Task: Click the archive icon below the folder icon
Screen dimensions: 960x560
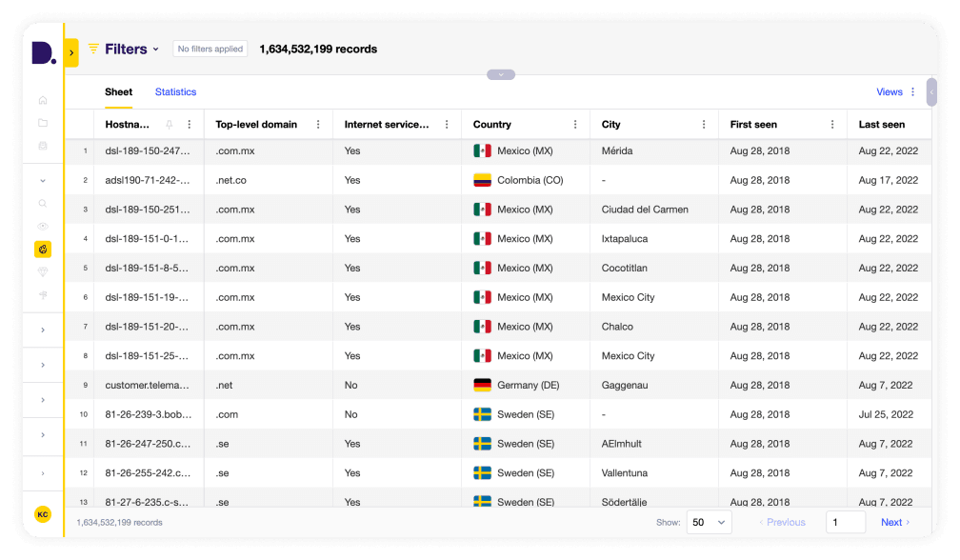Action: pyautogui.click(x=43, y=144)
